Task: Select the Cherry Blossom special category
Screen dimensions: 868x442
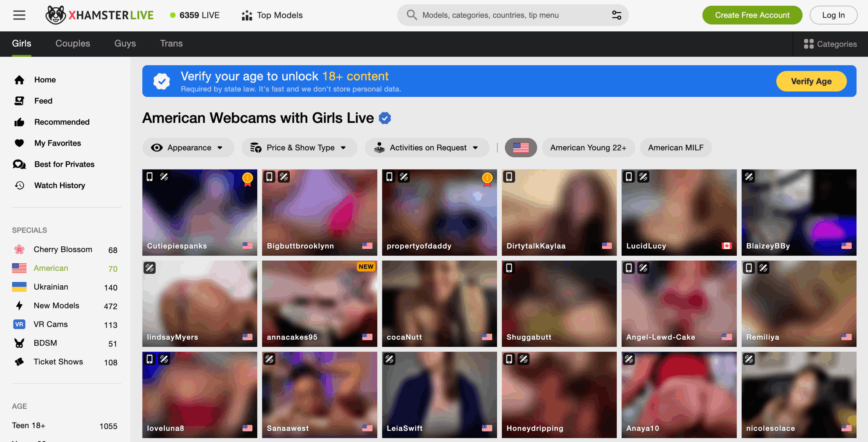Action: tap(63, 249)
